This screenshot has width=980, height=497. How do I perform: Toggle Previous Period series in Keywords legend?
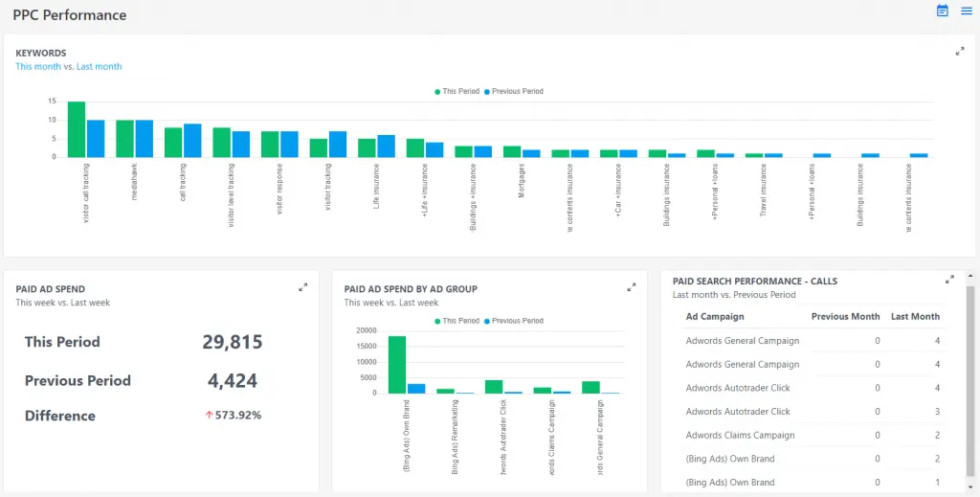click(x=514, y=91)
